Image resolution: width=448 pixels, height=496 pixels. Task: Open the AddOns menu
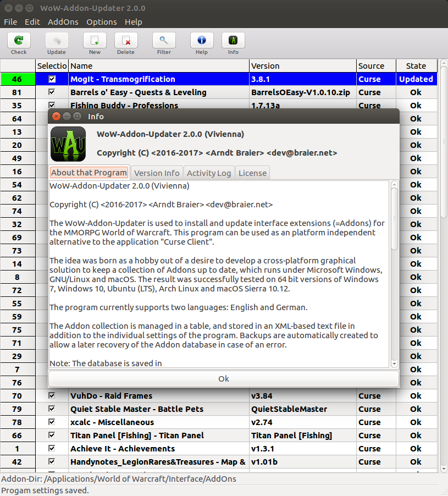coord(63,22)
